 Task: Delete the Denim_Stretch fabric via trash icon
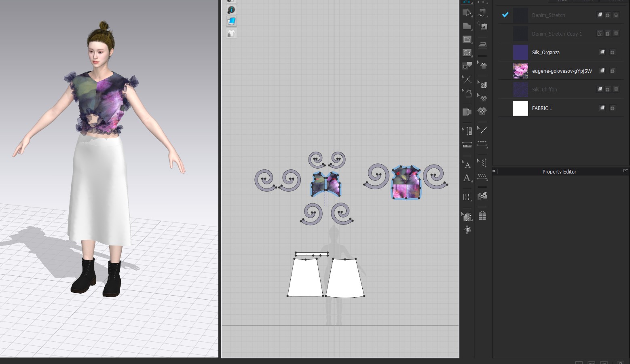pyautogui.click(x=616, y=15)
